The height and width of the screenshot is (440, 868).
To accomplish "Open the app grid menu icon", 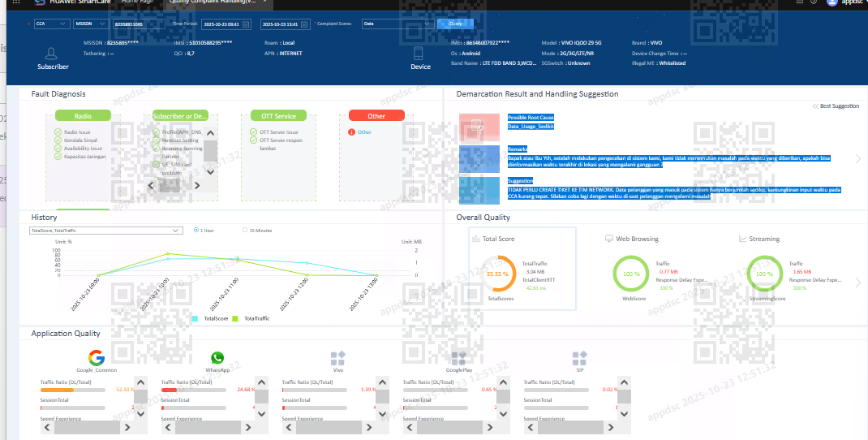I will tap(15, 2).
